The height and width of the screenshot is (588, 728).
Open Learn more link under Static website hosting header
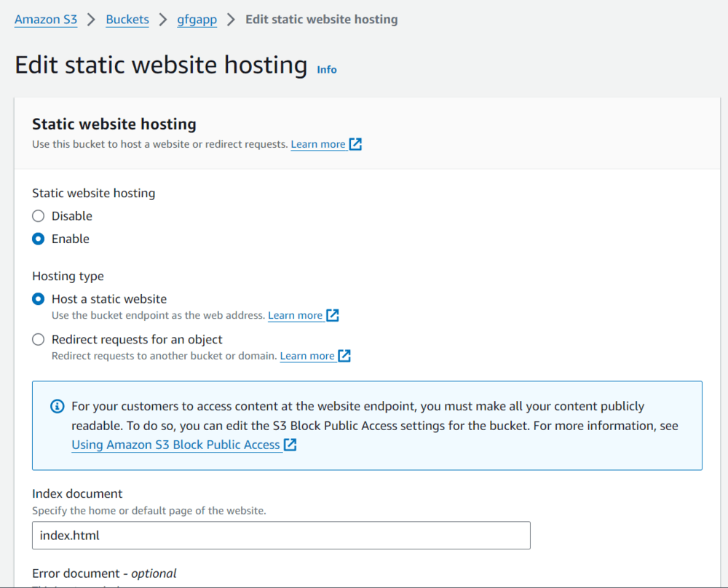point(318,144)
